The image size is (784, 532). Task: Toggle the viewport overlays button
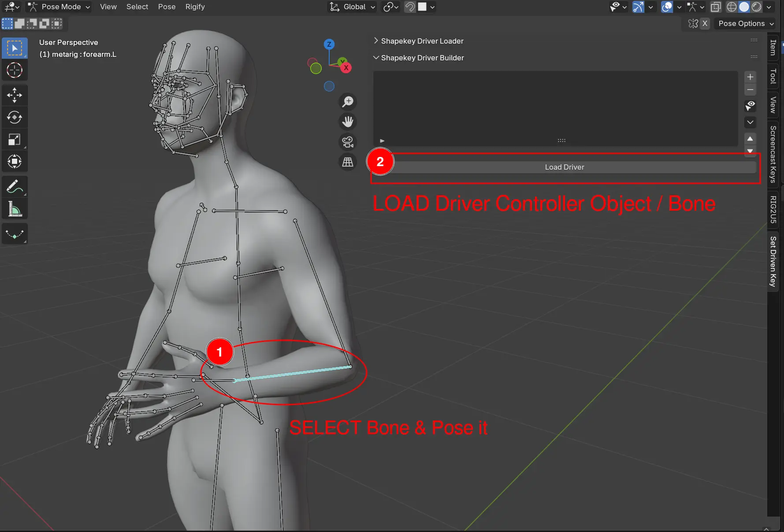pos(667,7)
